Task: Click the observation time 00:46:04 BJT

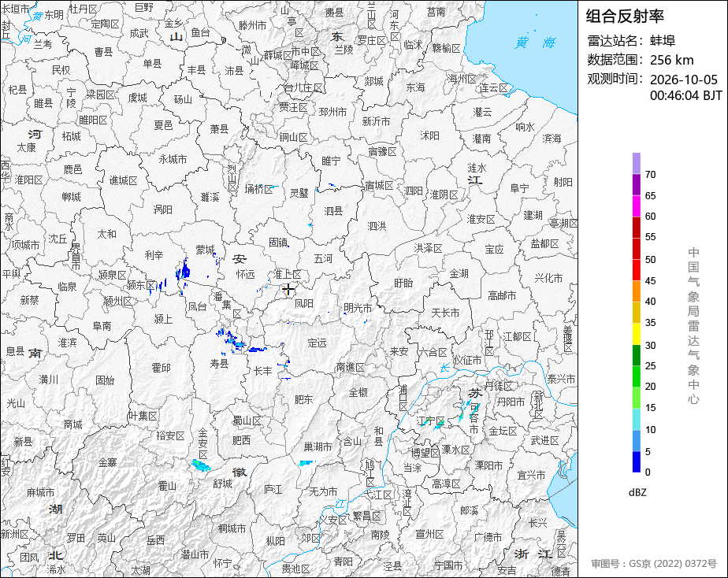Action: point(685,95)
